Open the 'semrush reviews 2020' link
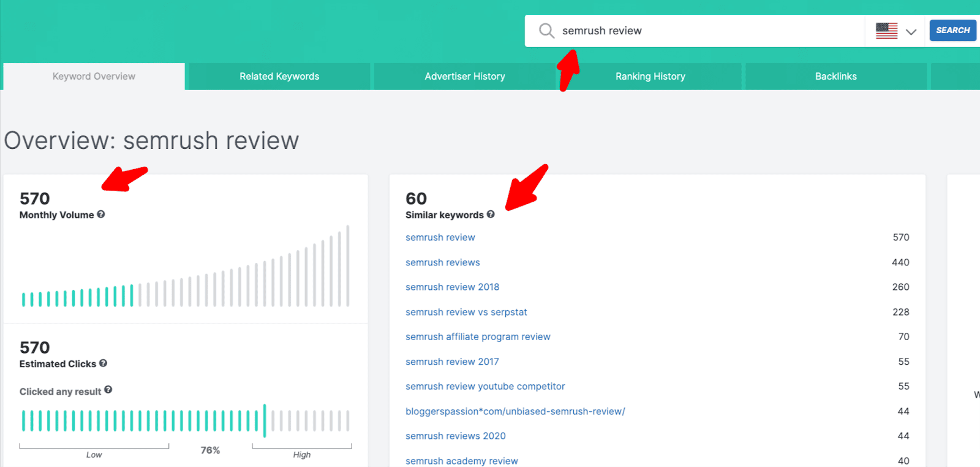This screenshot has height=467, width=980. tap(456, 436)
